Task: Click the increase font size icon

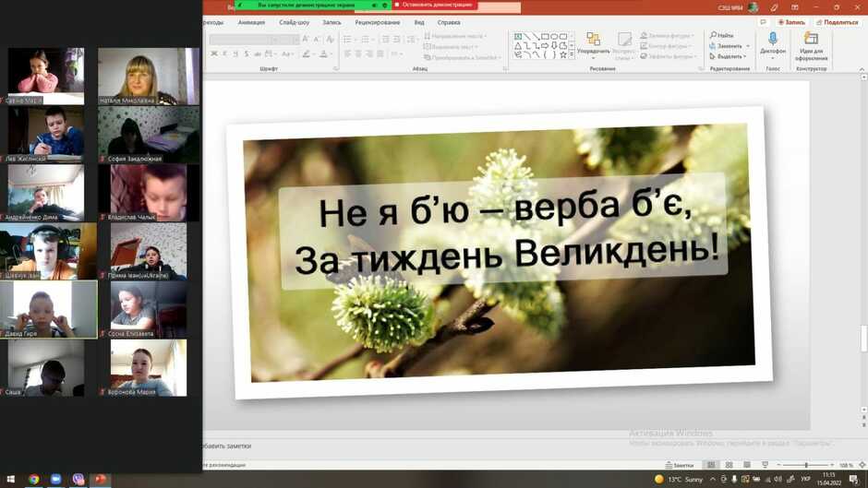Action: pyautogui.click(x=305, y=40)
